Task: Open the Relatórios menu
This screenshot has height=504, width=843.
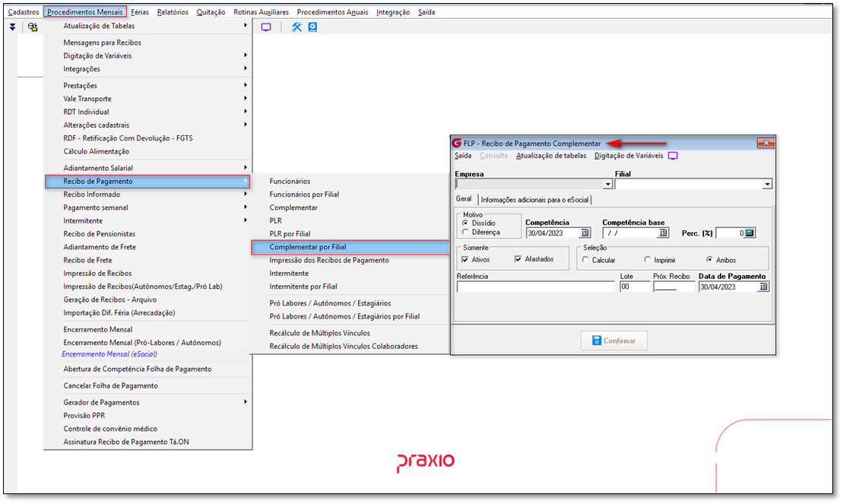Action: click(x=173, y=12)
